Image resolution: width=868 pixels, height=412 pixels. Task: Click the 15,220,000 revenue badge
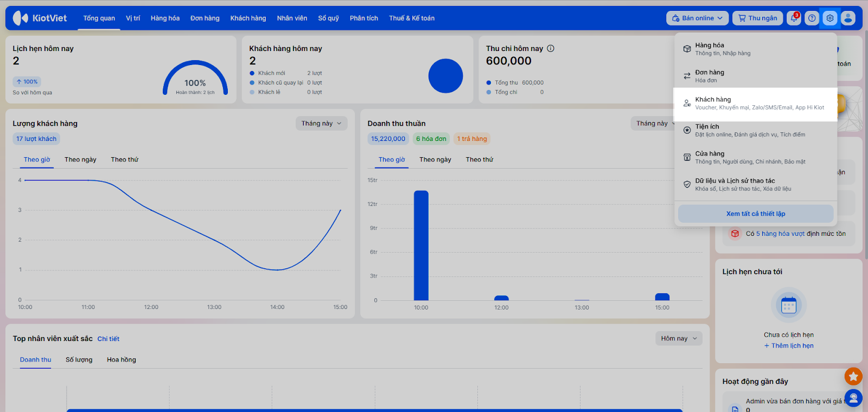(x=388, y=139)
